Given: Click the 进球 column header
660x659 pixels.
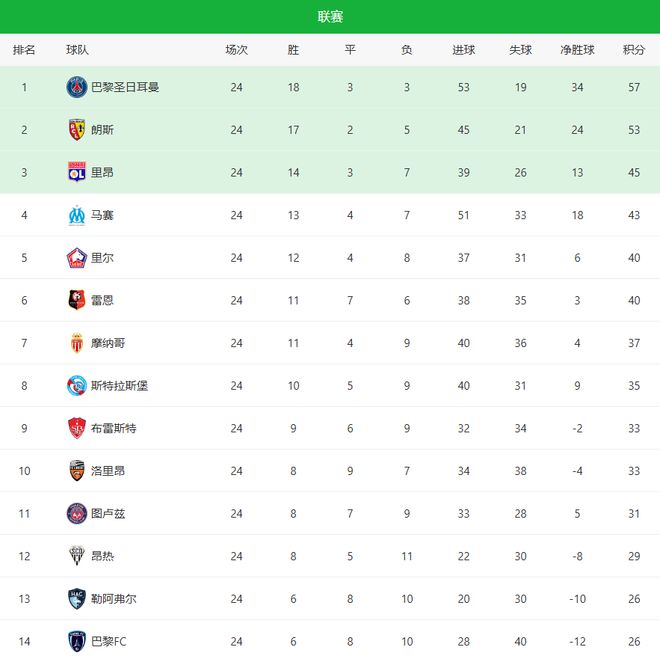Looking at the screenshot, I should click(x=463, y=50).
